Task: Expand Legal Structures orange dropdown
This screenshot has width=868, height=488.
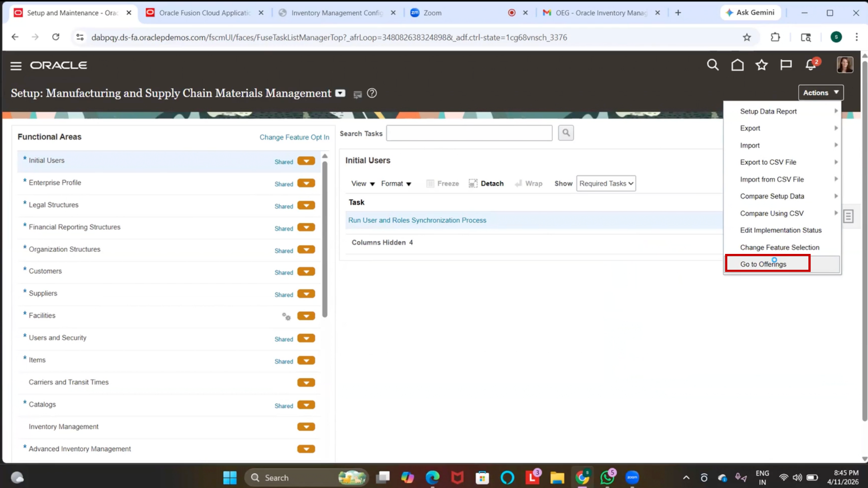Action: tap(306, 206)
